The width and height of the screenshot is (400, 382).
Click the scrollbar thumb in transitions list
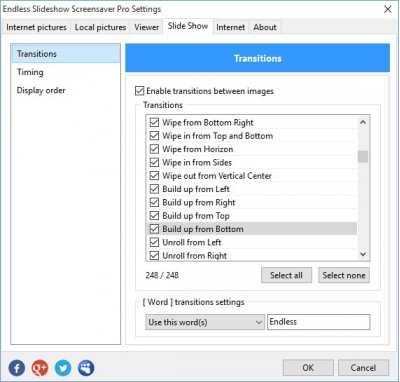point(363,157)
